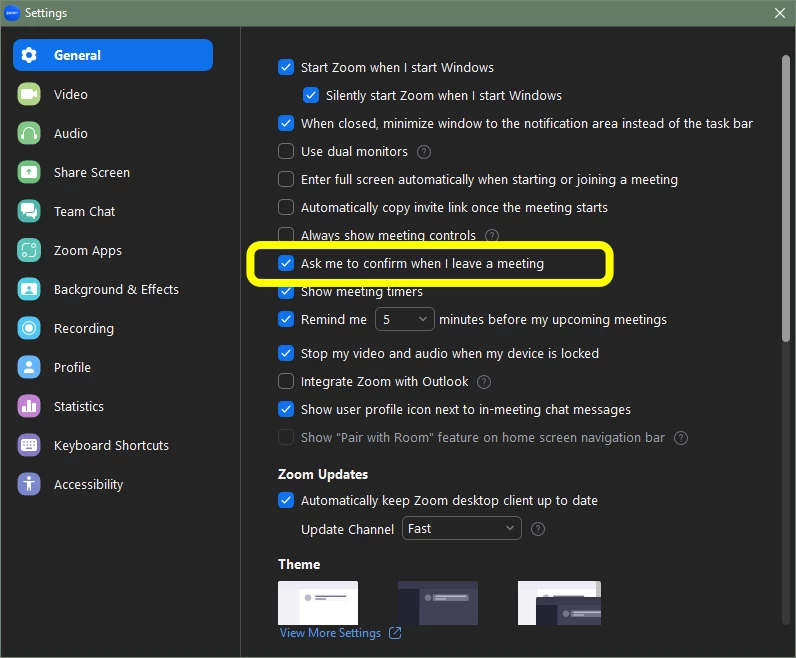This screenshot has width=796, height=658.
Task: Enable Use dual monitors checkbox
Action: [286, 151]
